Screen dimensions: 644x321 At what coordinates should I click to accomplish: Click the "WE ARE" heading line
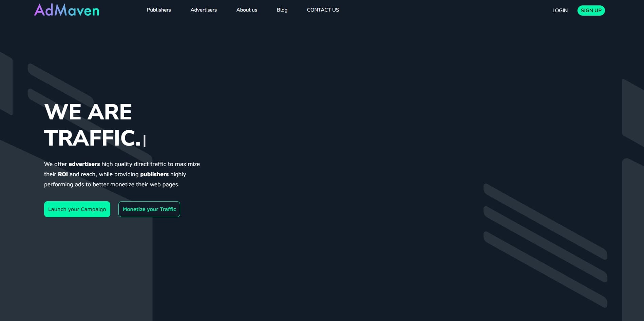88,112
